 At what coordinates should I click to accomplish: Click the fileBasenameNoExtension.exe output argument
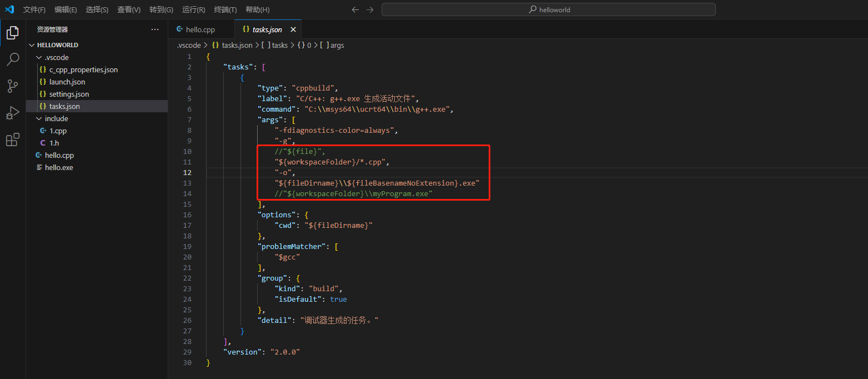[x=377, y=183]
